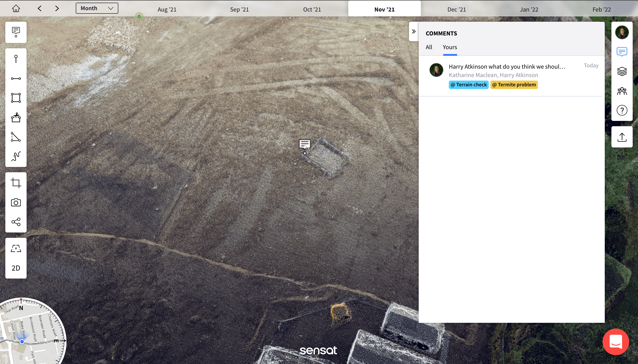This screenshot has width=638, height=364.
Task: Toggle the 2D view mode
Action: tap(16, 268)
